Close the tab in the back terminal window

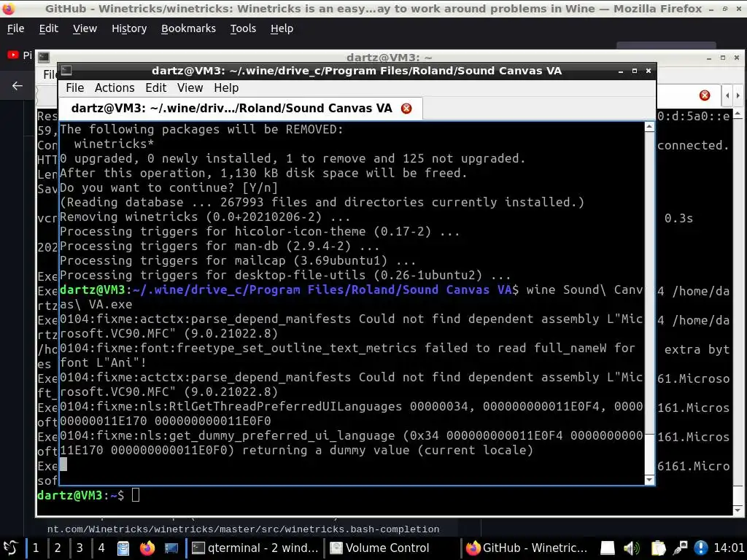pos(705,96)
